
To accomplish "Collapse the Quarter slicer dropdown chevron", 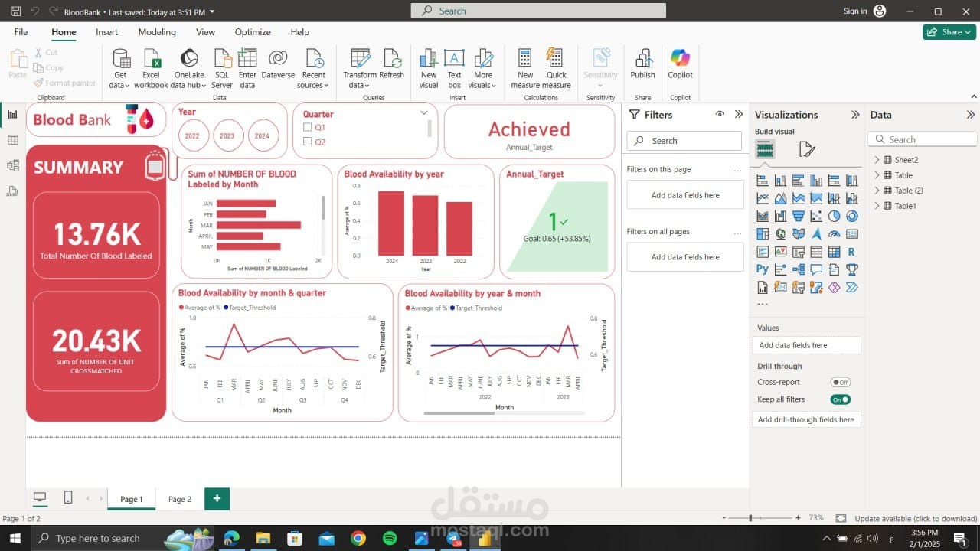I will [424, 112].
